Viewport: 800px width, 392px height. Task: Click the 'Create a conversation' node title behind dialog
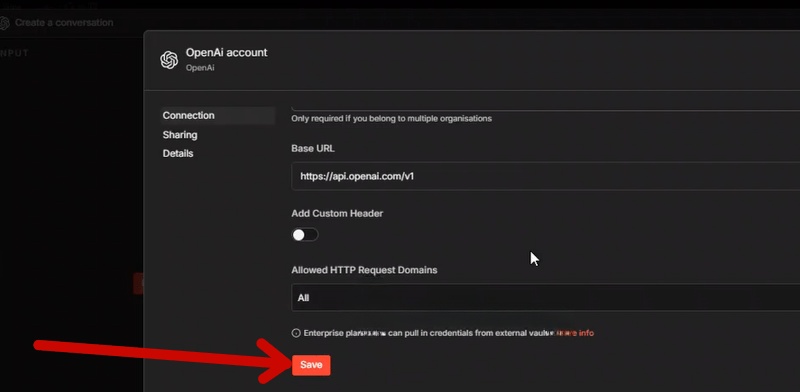click(x=64, y=22)
